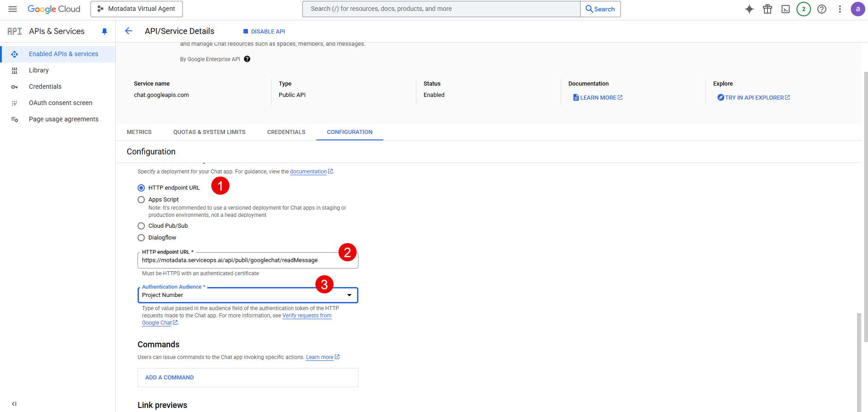Switch to Quotas & System Limits tab
The height and width of the screenshot is (412, 868).
coord(209,132)
